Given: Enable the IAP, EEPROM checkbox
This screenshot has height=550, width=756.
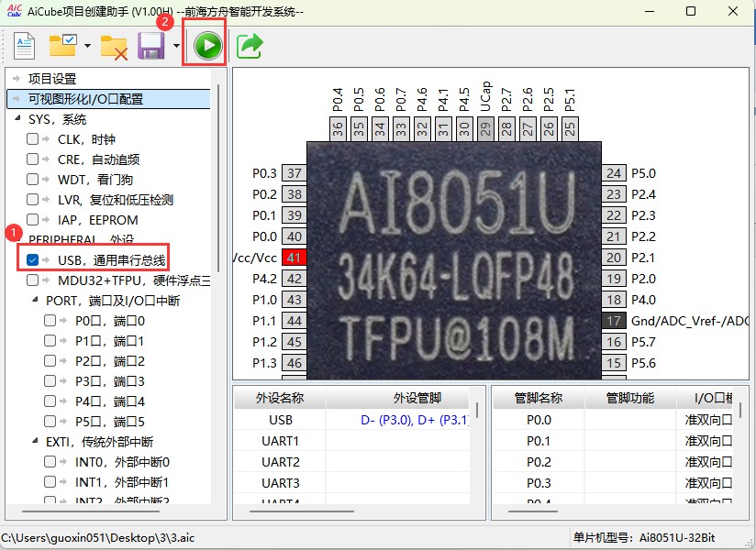Looking at the screenshot, I should pyautogui.click(x=32, y=220).
